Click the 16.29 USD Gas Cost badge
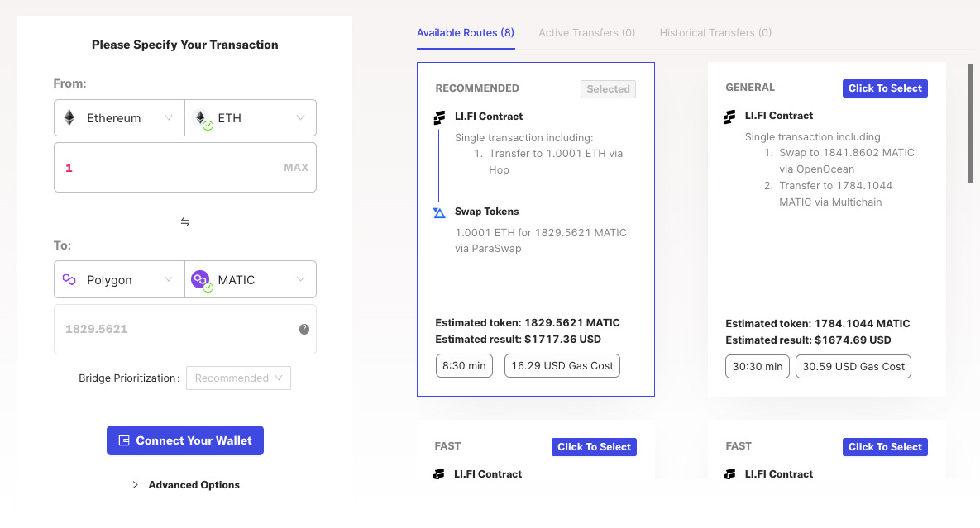 pos(562,366)
